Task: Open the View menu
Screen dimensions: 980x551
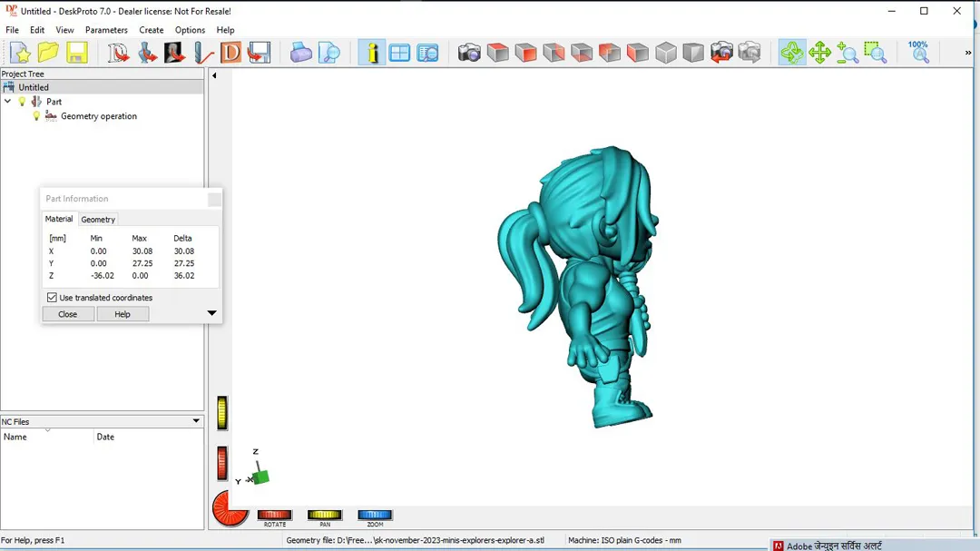Action: (x=64, y=30)
